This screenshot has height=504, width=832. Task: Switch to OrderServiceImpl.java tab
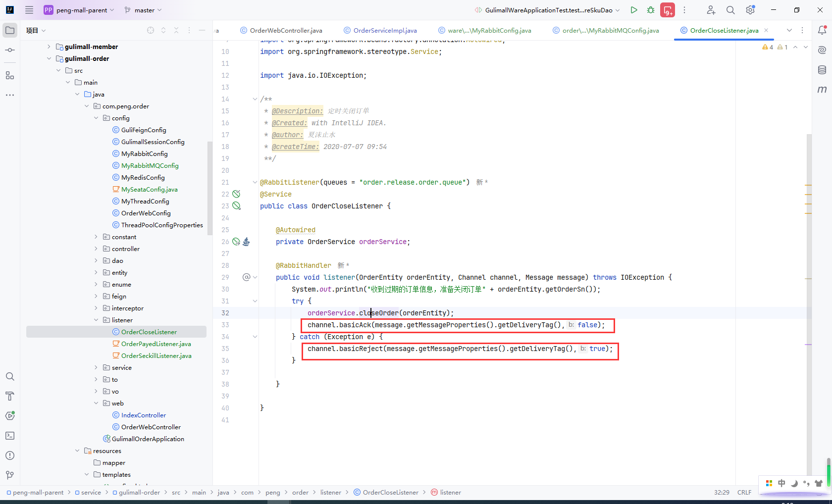point(380,30)
